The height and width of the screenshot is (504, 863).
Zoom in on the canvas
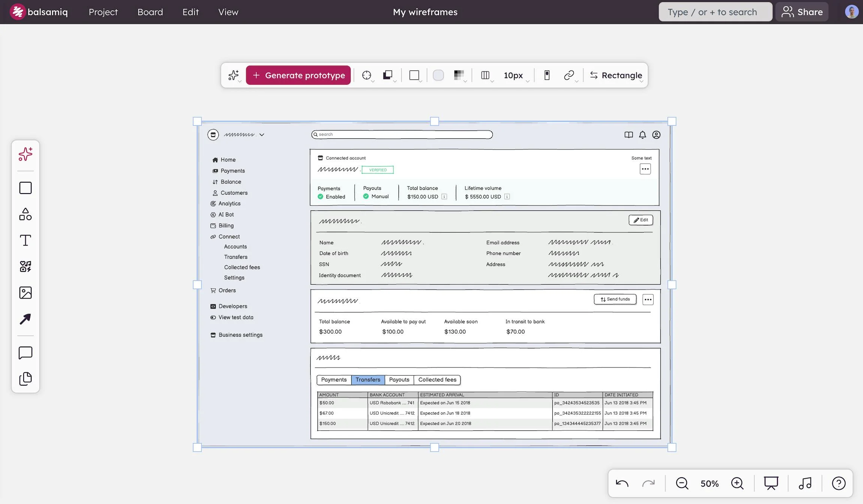[x=737, y=483]
